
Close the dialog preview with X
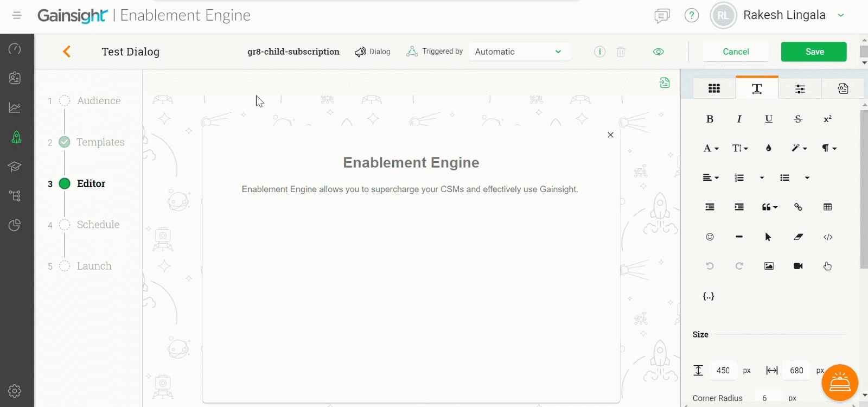tap(610, 135)
